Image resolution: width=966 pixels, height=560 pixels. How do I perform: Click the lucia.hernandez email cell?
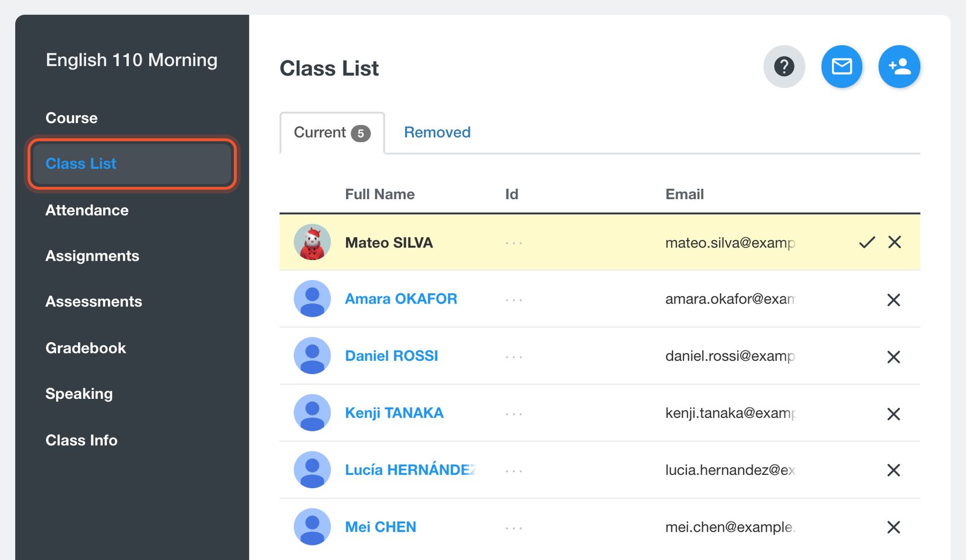(730, 469)
